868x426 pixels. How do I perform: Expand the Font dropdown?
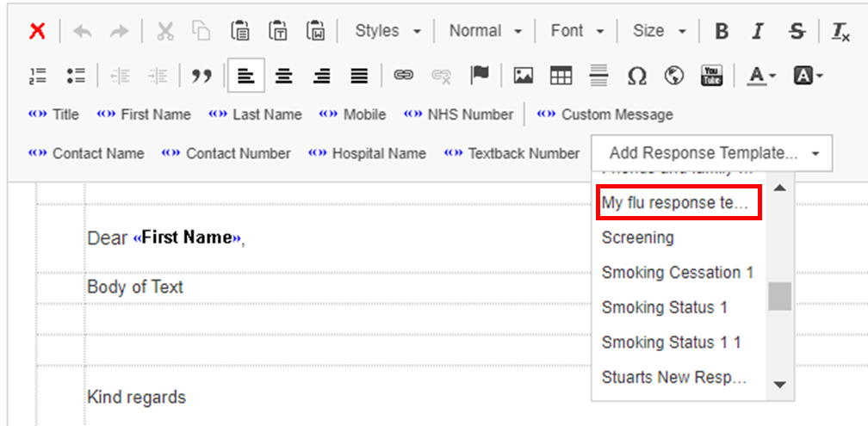point(575,31)
